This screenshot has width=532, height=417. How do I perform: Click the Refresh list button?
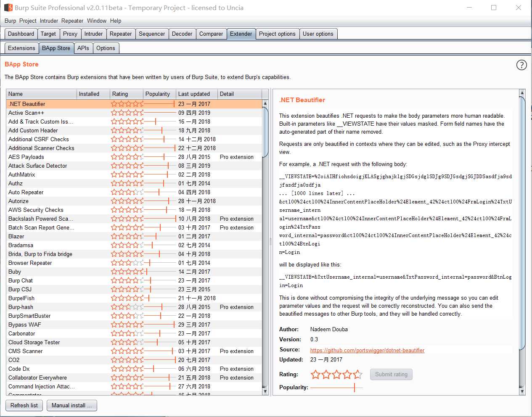pos(24,405)
